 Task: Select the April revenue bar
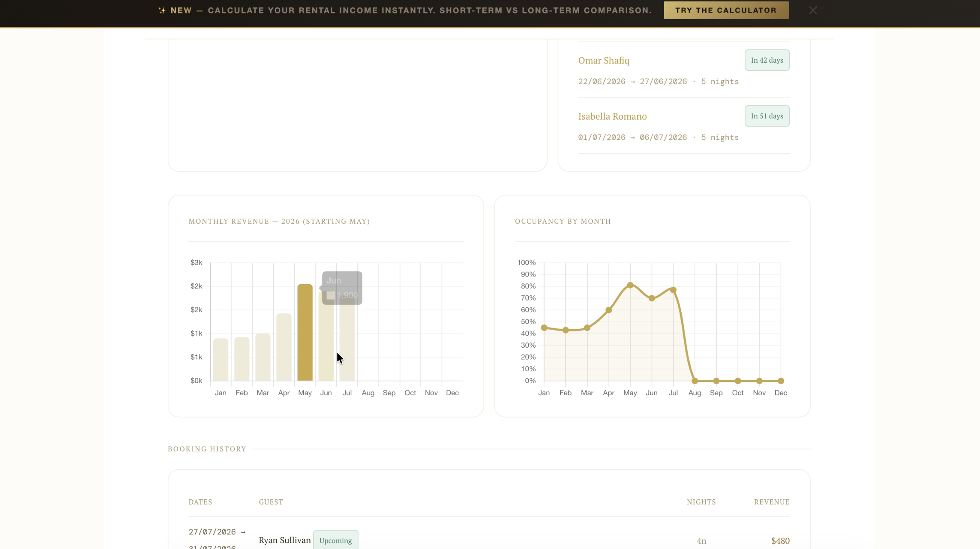pos(284,347)
